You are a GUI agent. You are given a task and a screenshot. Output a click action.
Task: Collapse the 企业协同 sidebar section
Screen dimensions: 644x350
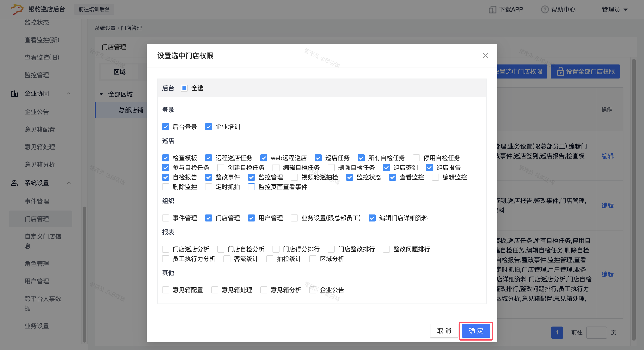point(69,94)
